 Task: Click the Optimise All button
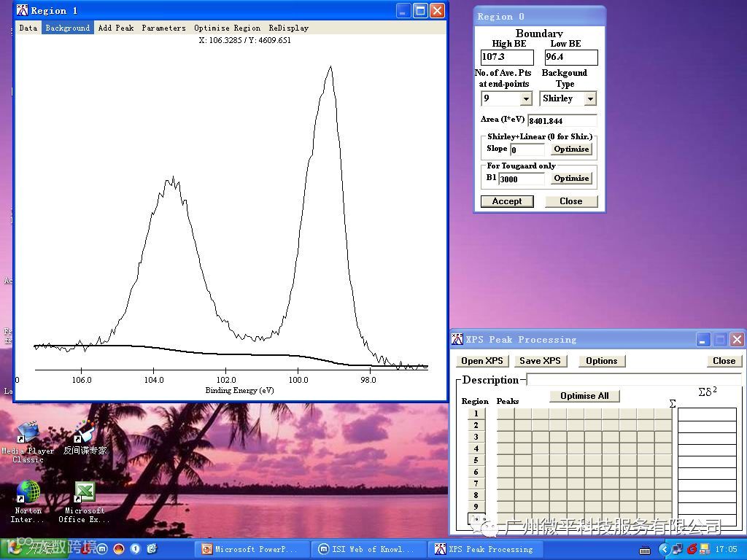(584, 396)
